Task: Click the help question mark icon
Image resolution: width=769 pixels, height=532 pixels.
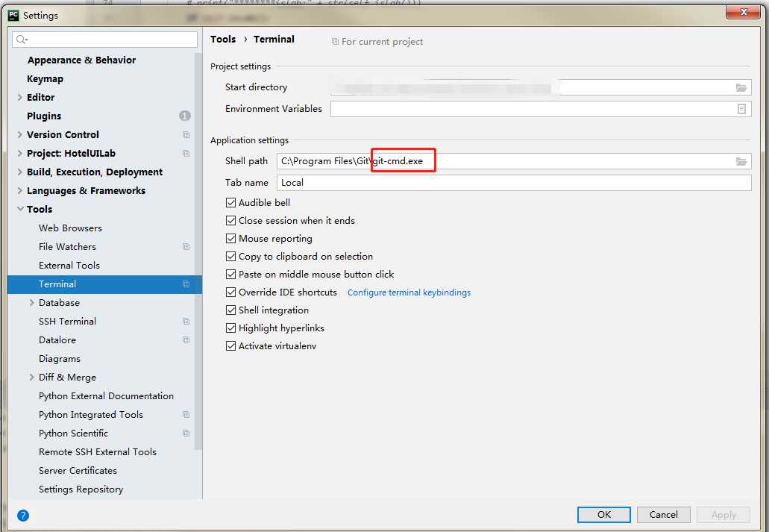Action: 23,515
